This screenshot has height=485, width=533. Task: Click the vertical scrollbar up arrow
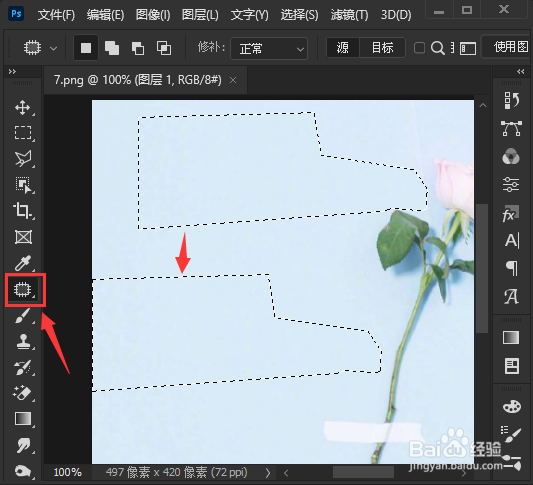tap(483, 105)
